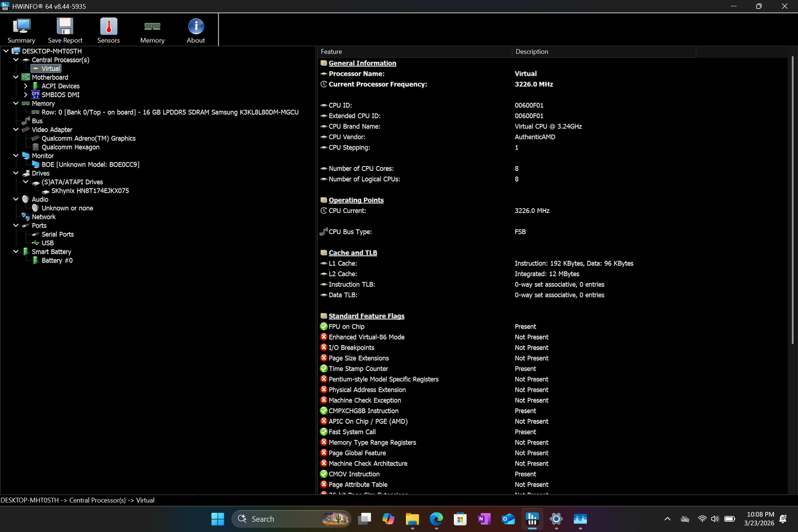Open the About dialog
The width and height of the screenshot is (798, 532).
click(195, 30)
